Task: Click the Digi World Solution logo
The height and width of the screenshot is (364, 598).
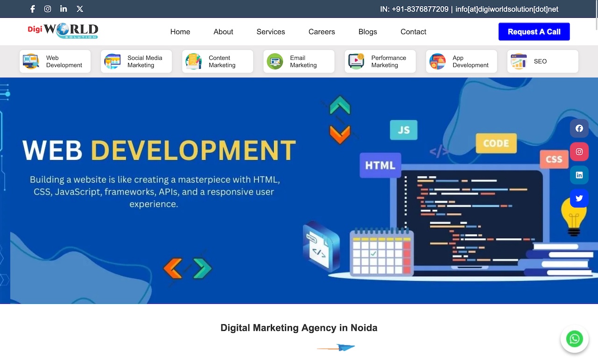Action: tap(63, 31)
